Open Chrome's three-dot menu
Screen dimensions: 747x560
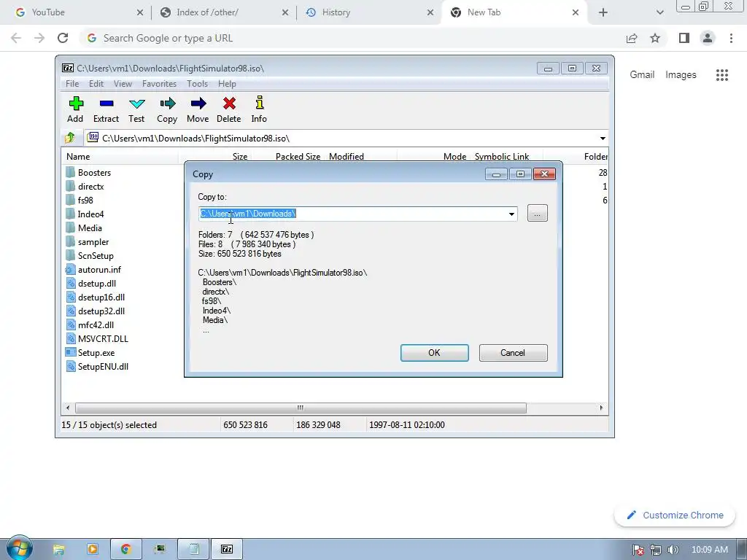731,38
